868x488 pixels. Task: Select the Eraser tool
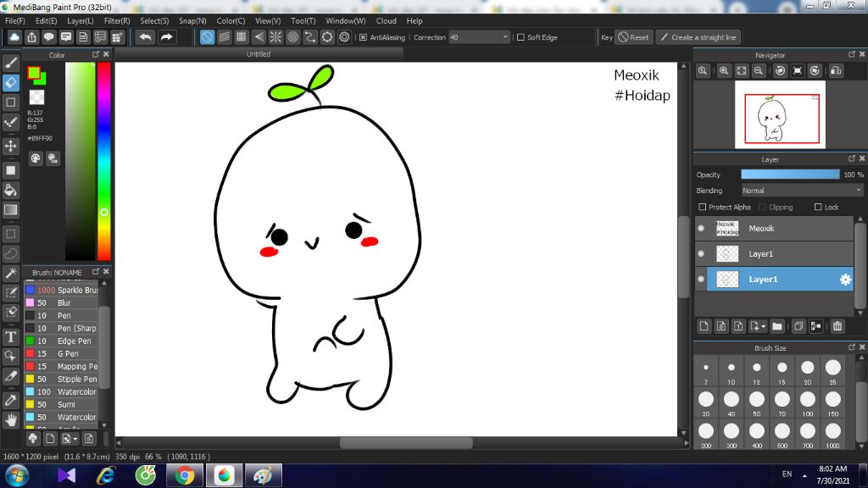pos(10,83)
